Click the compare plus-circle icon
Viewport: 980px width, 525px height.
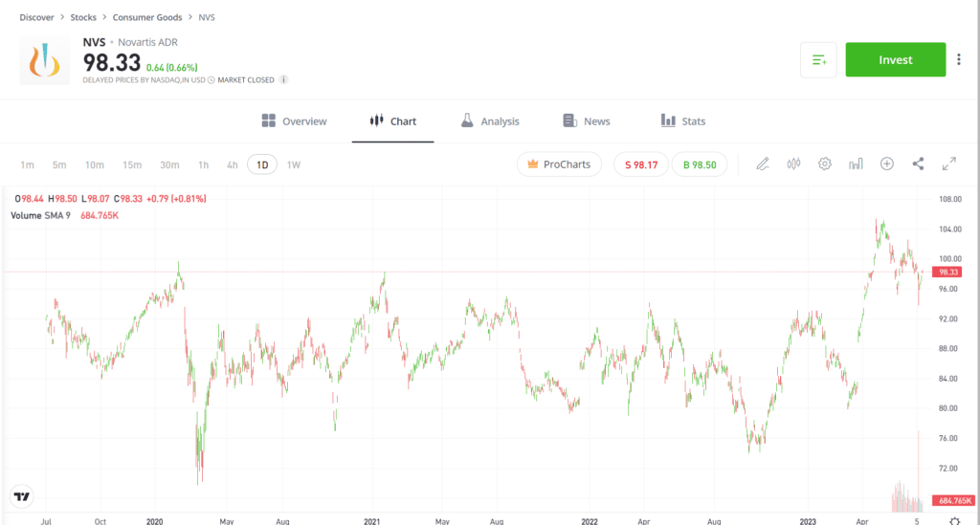coord(887,164)
